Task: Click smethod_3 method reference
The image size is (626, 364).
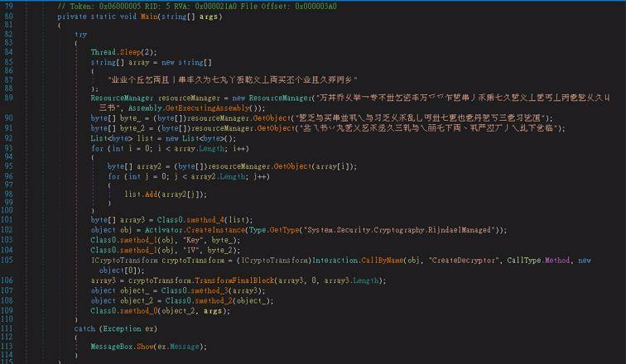Action: (x=209, y=291)
